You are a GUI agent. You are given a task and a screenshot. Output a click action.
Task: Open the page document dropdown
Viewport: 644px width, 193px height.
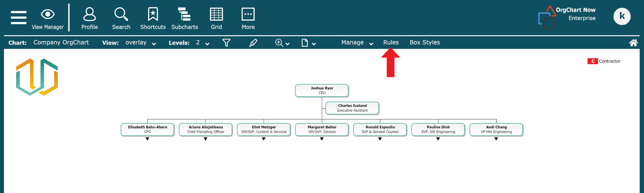(308, 43)
